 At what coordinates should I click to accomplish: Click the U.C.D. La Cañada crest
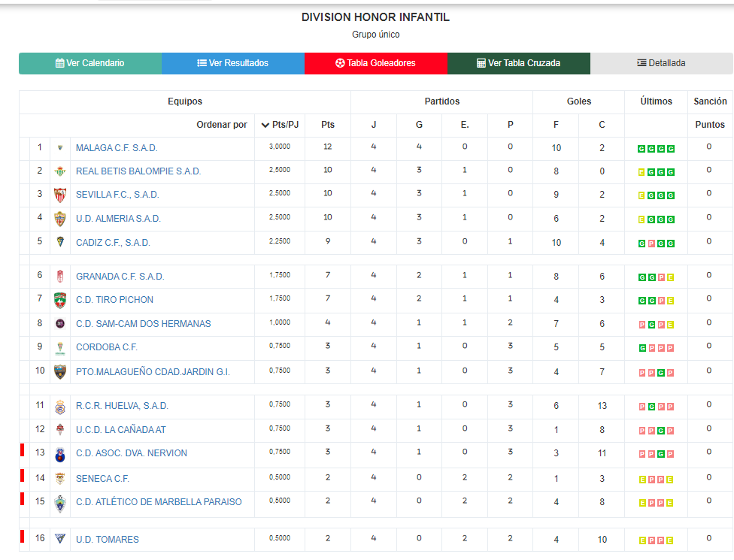click(60, 429)
